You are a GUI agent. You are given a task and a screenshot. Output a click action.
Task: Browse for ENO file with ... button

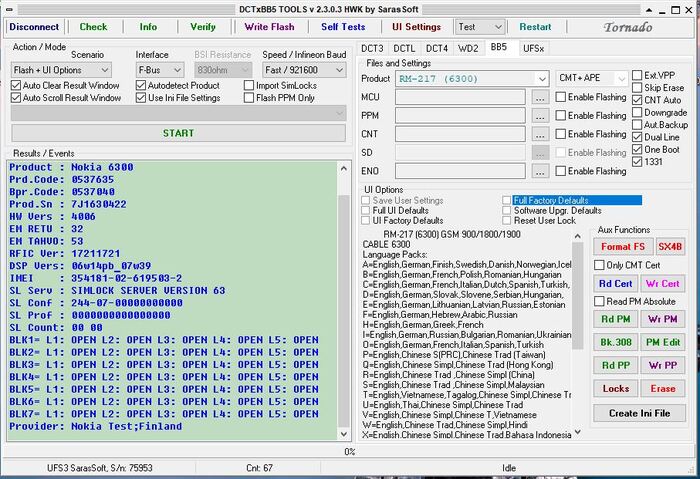[x=540, y=171]
